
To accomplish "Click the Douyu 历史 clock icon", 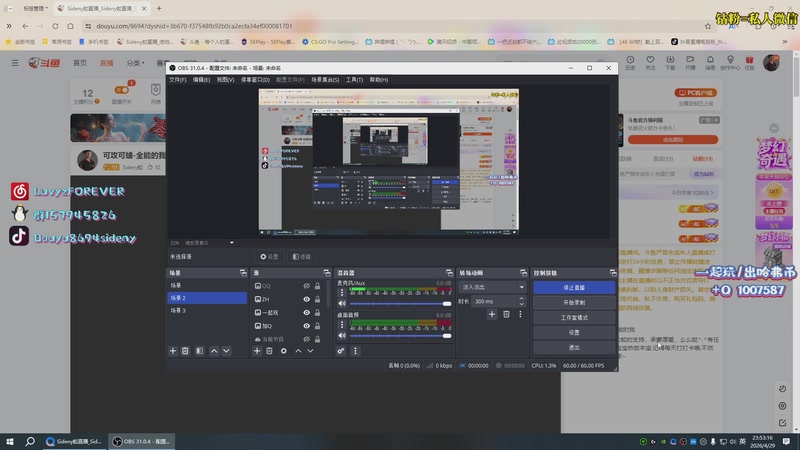I will (630, 62).
